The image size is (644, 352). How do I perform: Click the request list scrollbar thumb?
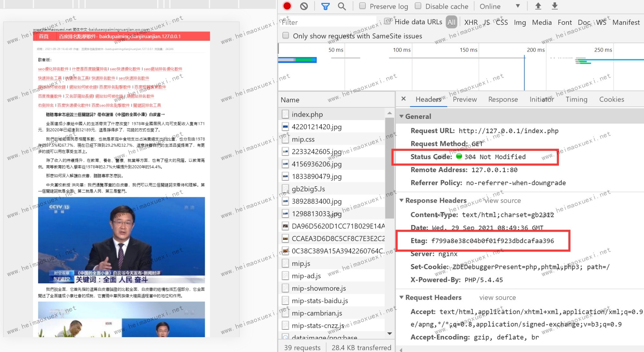390,168
